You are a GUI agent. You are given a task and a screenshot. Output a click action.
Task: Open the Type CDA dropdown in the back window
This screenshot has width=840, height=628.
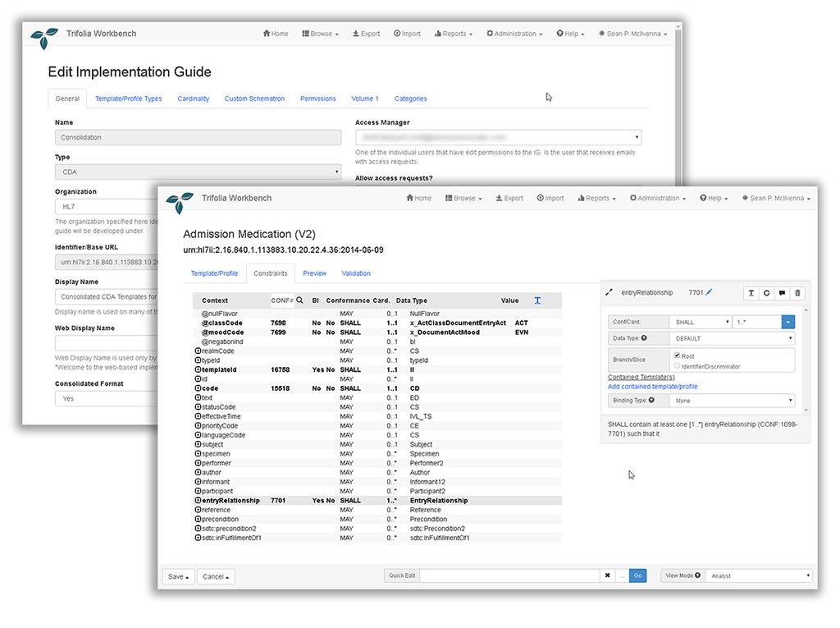pyautogui.click(x=199, y=172)
